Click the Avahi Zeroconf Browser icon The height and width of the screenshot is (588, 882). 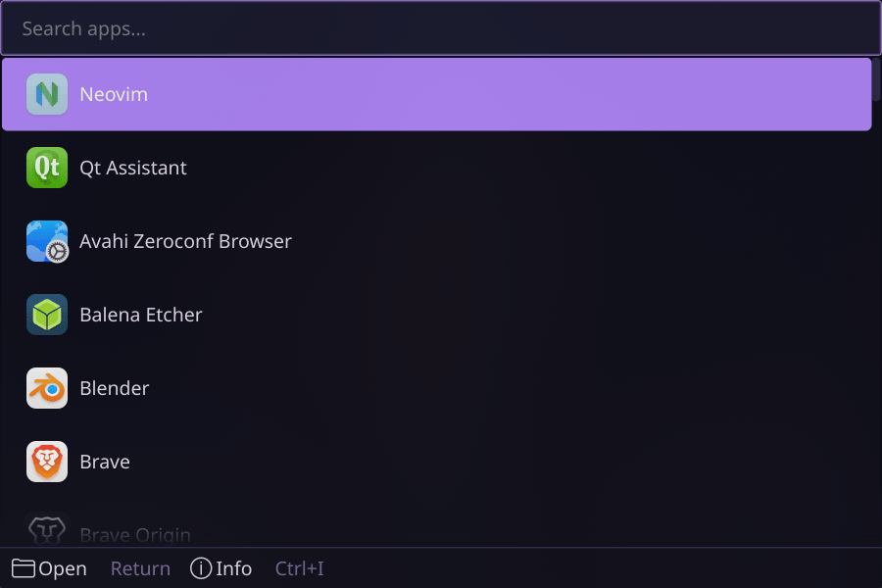coord(47,241)
